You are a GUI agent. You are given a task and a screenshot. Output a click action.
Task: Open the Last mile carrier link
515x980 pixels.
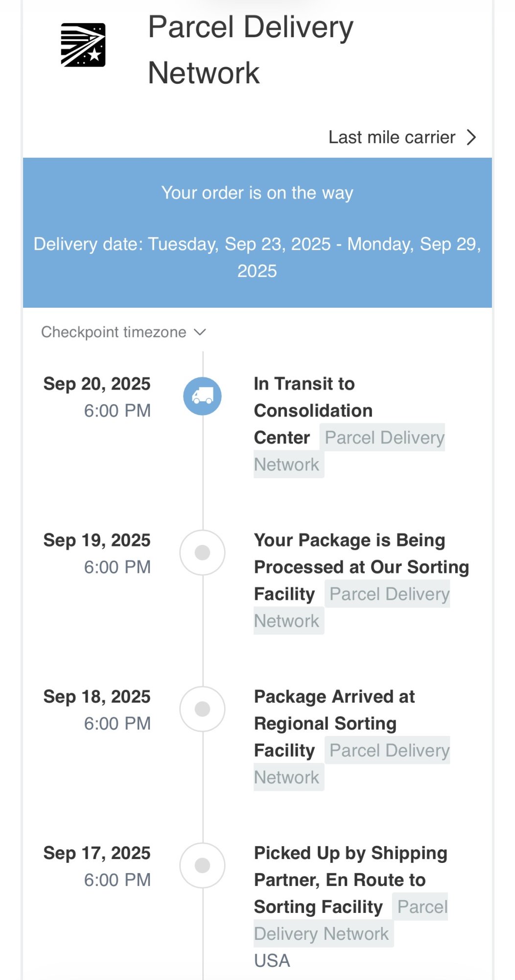(392, 137)
